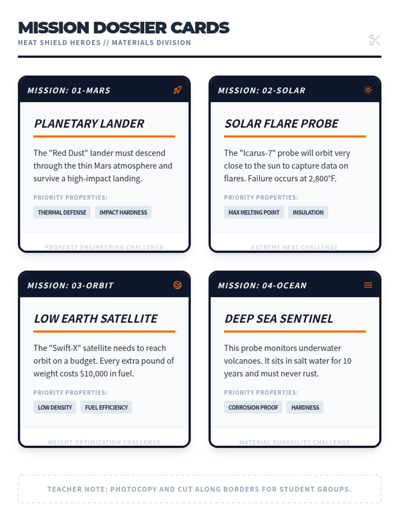399x532 pixels.
Task: Select the Low Density tag
Action: (55, 408)
